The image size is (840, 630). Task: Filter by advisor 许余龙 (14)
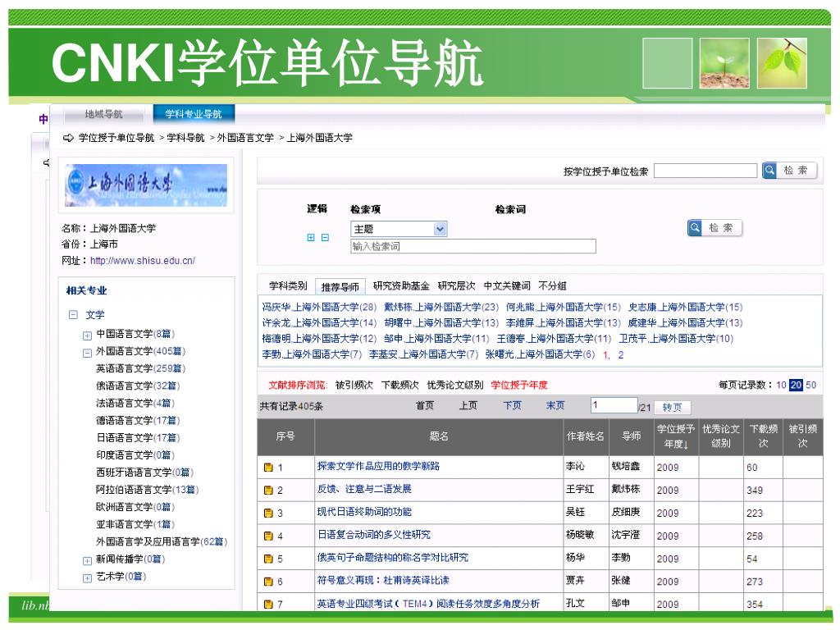(319, 323)
